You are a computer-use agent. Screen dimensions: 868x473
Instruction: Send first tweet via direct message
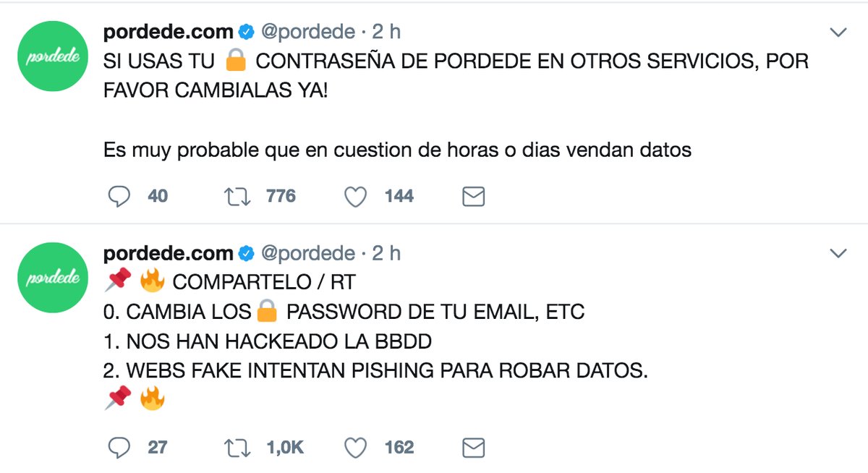(473, 196)
